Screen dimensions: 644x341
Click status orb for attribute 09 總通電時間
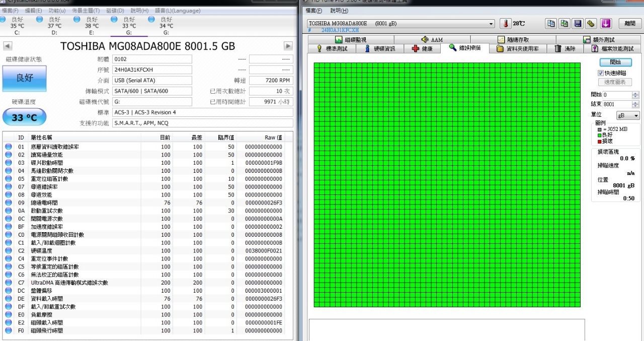click(x=9, y=203)
